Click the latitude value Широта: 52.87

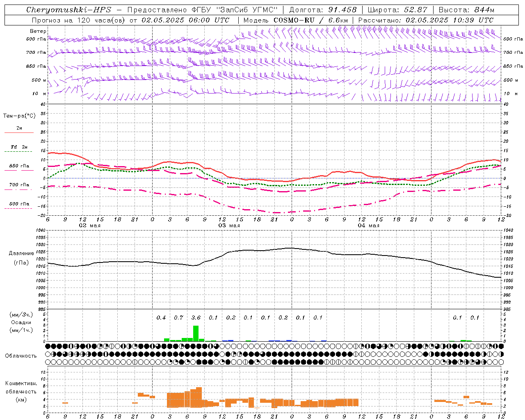pos(397,10)
